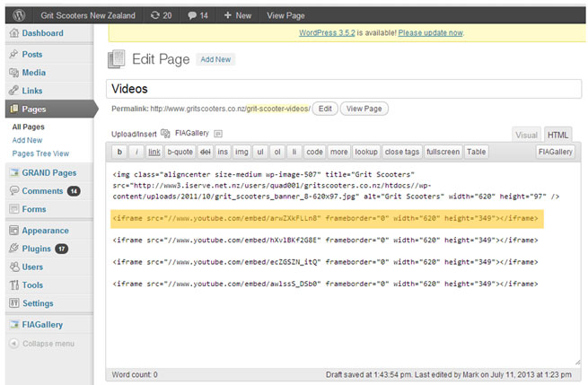Click Add New under Pages submenu
Screen dimensions: 588x385
tap(27, 140)
